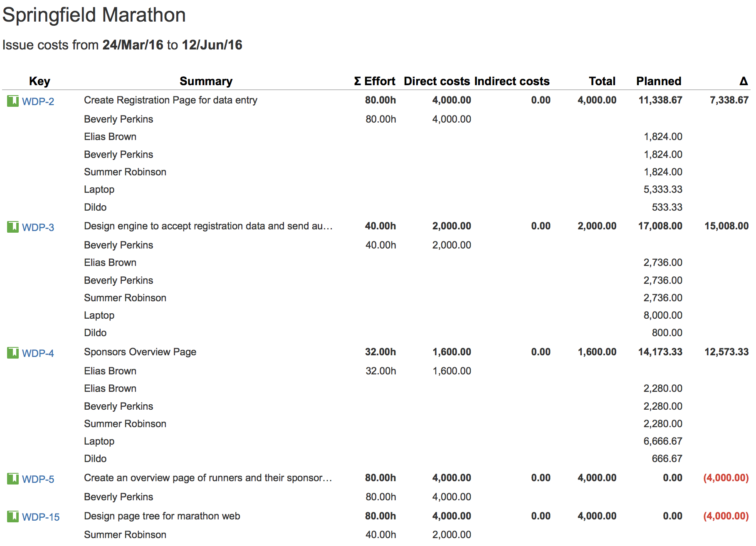
Task: Click the green story icon beside WDP-4
Action: click(x=13, y=353)
